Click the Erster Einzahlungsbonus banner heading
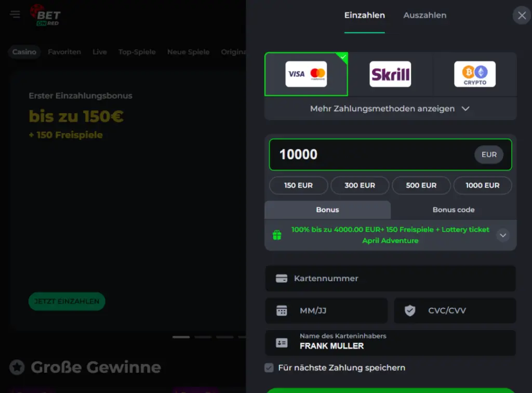This screenshot has height=393, width=532. pos(81,96)
